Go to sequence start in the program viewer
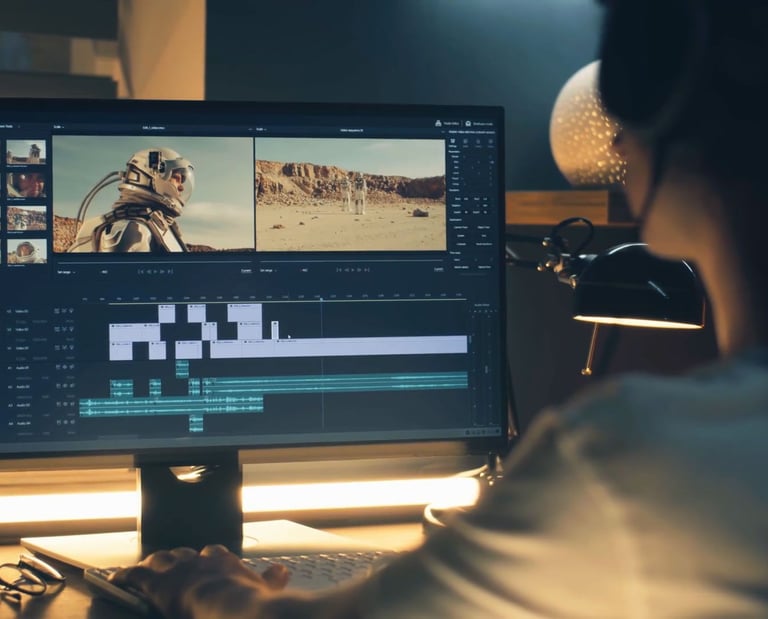The image size is (768, 619). [x=338, y=270]
